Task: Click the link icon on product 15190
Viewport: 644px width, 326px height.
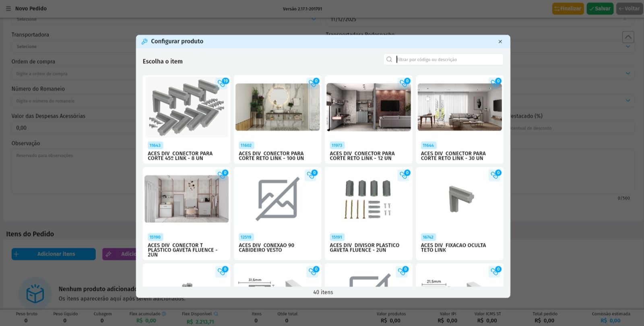Action: click(x=222, y=175)
